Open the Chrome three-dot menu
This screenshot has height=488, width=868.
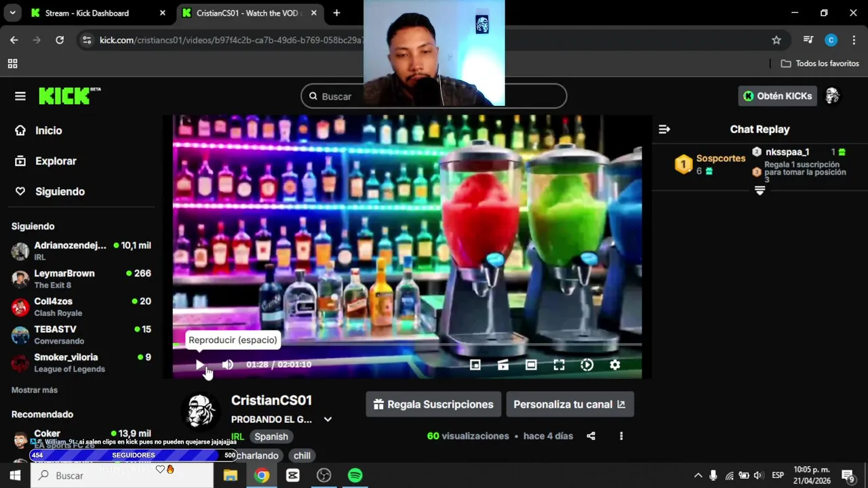(854, 40)
